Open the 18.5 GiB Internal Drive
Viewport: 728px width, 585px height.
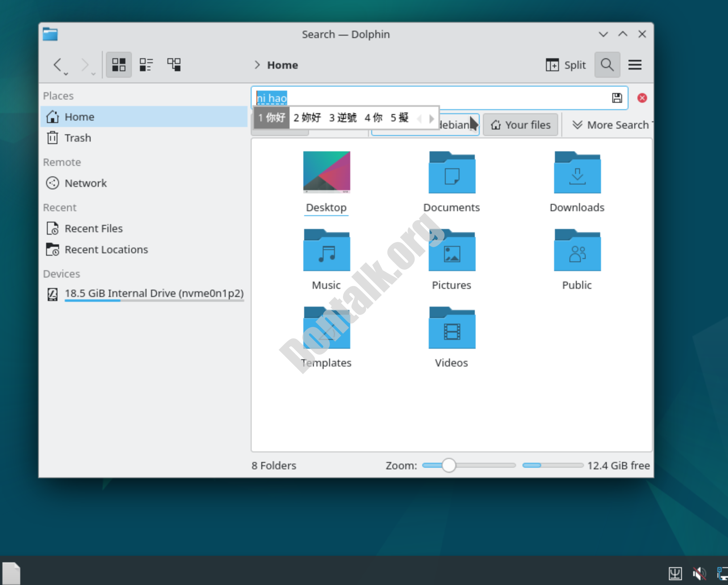coord(154,293)
